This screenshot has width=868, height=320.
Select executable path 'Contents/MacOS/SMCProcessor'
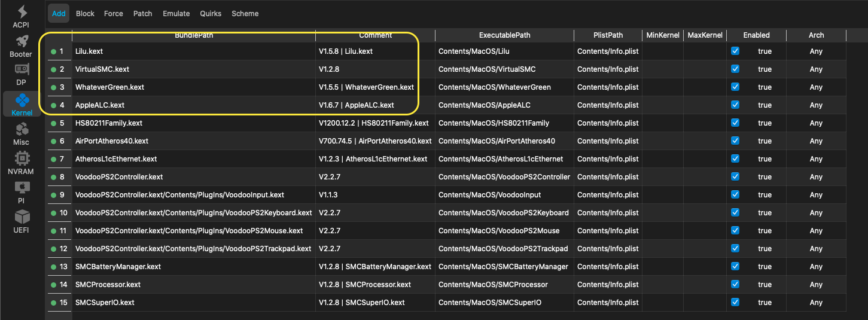pos(504,285)
